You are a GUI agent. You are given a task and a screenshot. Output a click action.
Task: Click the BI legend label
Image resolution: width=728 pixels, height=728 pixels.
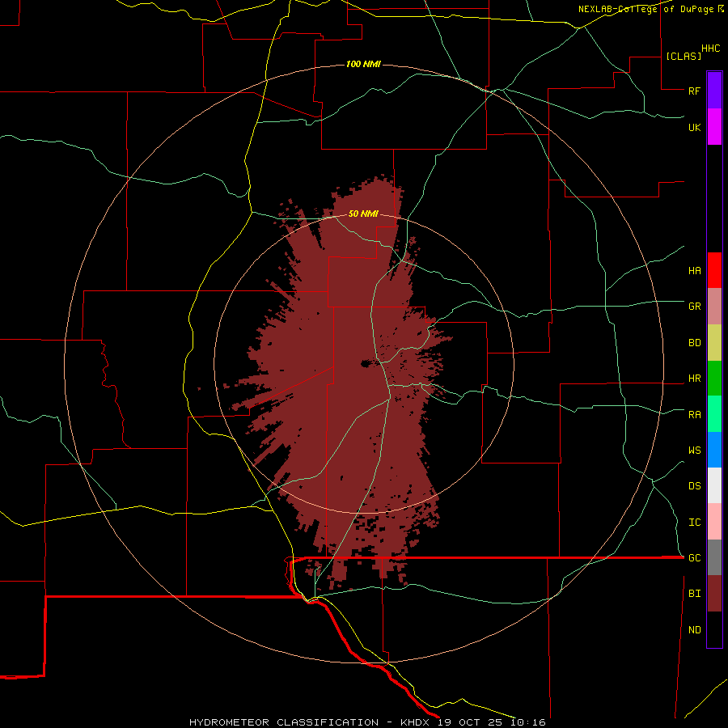[x=694, y=594]
